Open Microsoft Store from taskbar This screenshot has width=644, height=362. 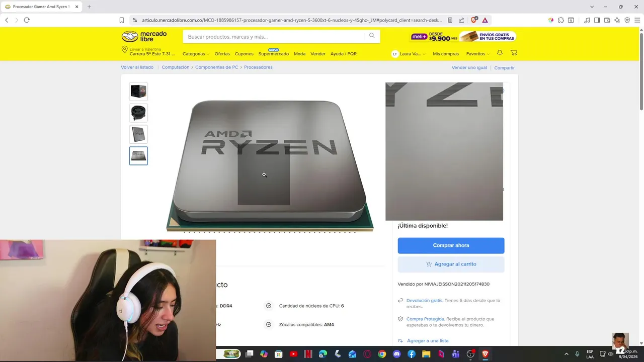pos(279,354)
